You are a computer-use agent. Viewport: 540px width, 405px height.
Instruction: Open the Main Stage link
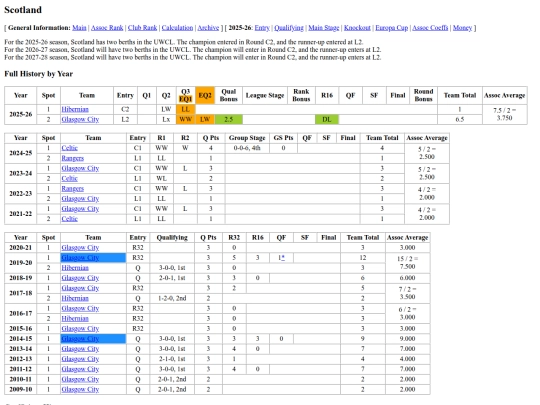[324, 28]
